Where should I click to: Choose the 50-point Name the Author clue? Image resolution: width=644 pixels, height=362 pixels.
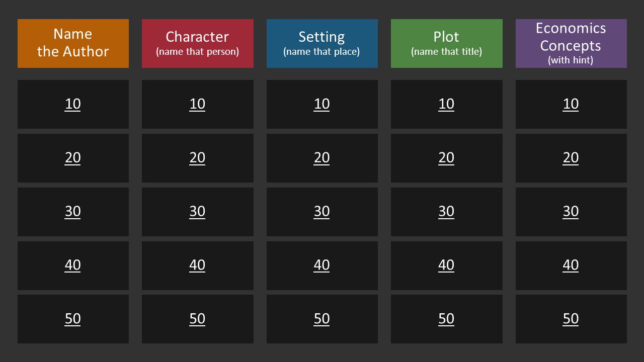pos(73,319)
